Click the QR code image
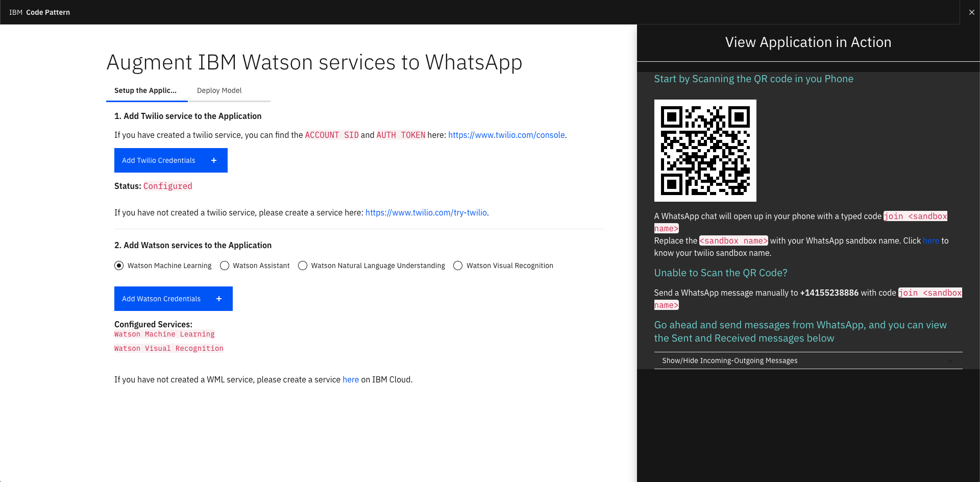 (705, 151)
